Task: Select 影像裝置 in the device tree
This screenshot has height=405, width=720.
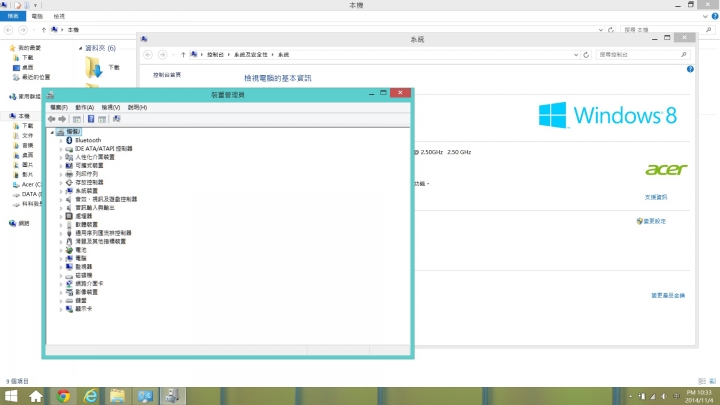Action: pyautogui.click(x=86, y=292)
